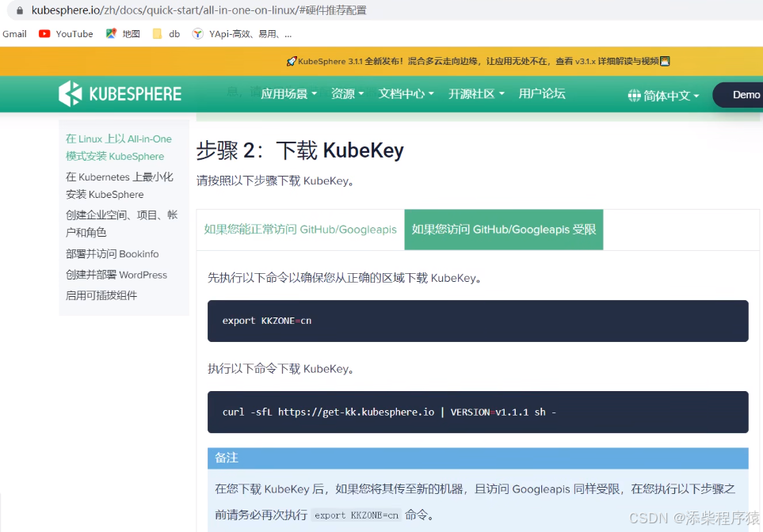
Task: Click the KUBESPHERE wordmark
Action: [x=135, y=94]
